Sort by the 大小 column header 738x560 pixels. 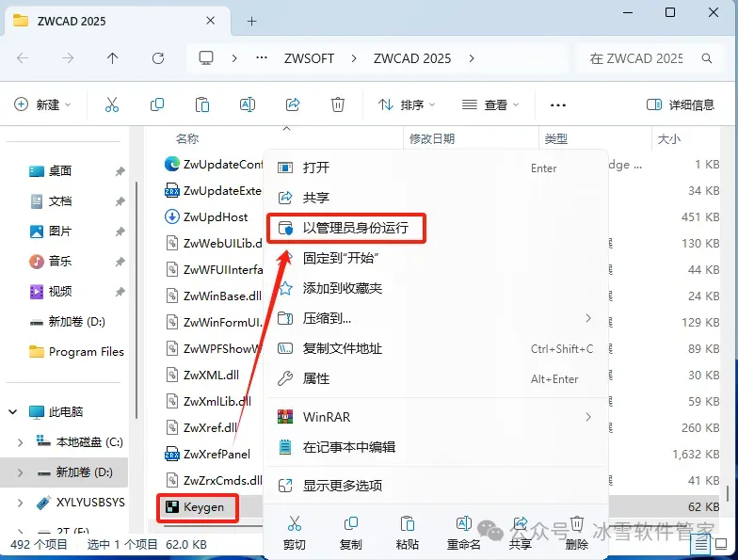coord(668,139)
